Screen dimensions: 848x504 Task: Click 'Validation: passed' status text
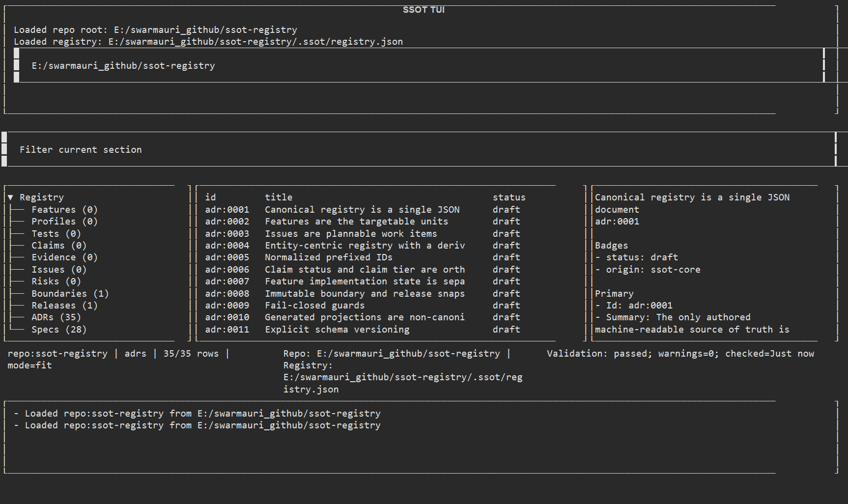click(598, 354)
